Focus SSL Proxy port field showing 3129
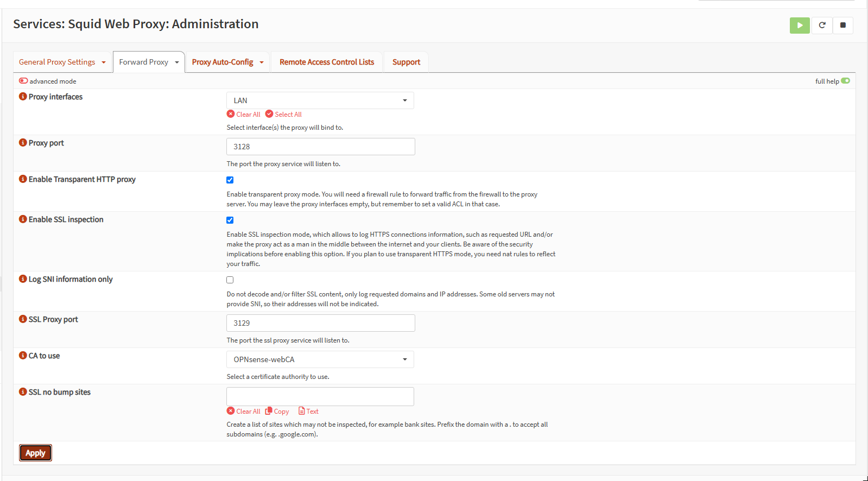The width and height of the screenshot is (868, 481). pos(321,323)
